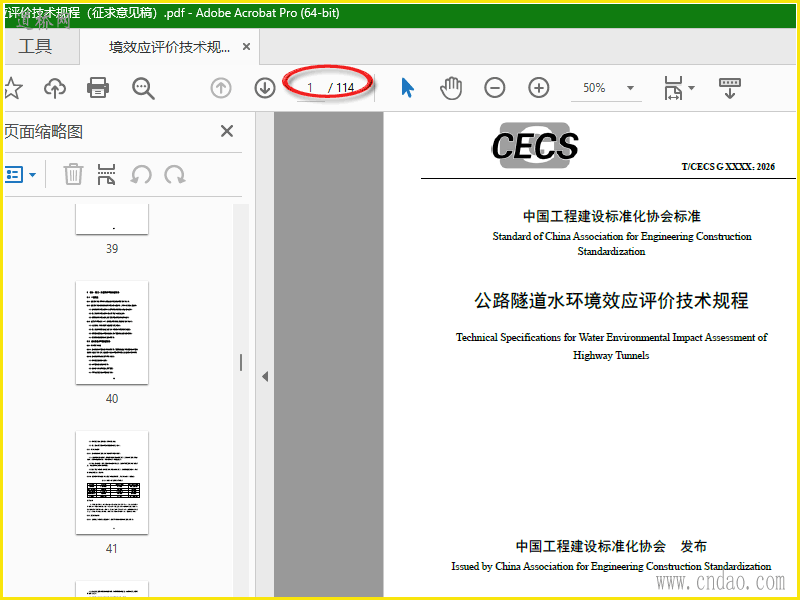800x600 pixels.
Task: Open the 50% zoom level dropdown
Action: [x=631, y=88]
